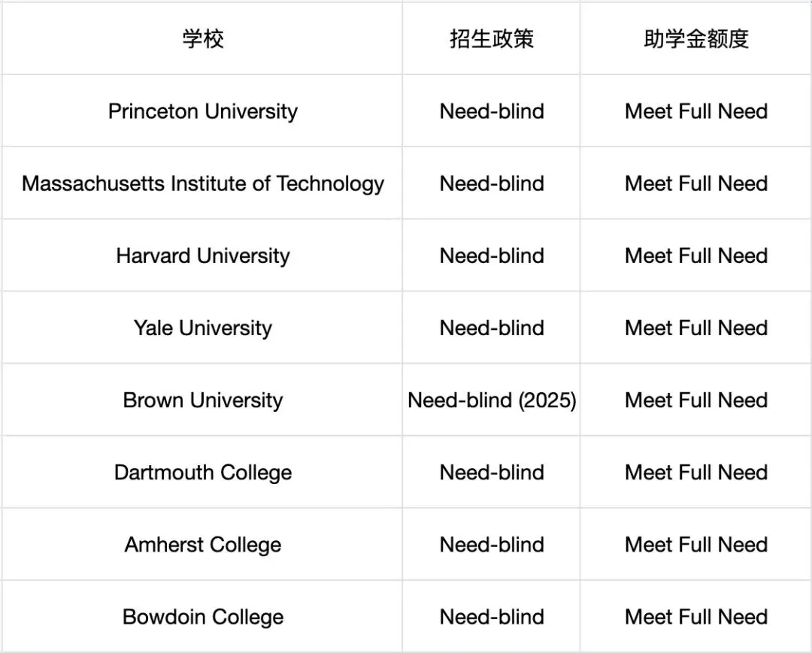Click Brown's Meet Full Need cell

pyautogui.click(x=696, y=400)
